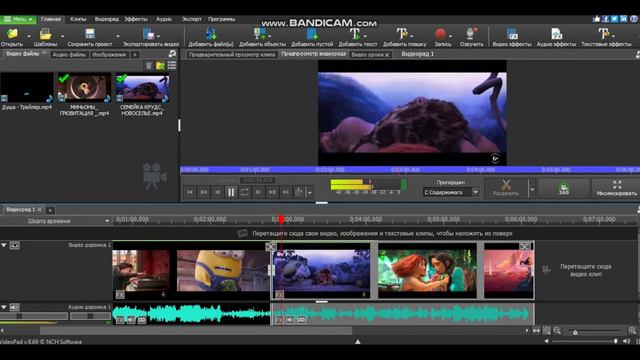The height and width of the screenshot is (360, 640).
Task: Switch to Изображения bin tab
Action: tap(109, 54)
